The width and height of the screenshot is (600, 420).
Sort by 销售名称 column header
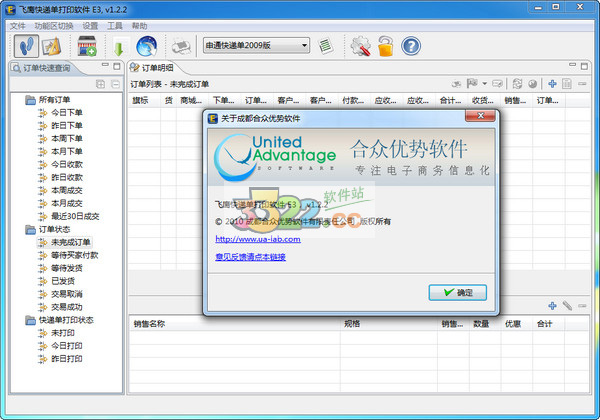tap(234, 324)
